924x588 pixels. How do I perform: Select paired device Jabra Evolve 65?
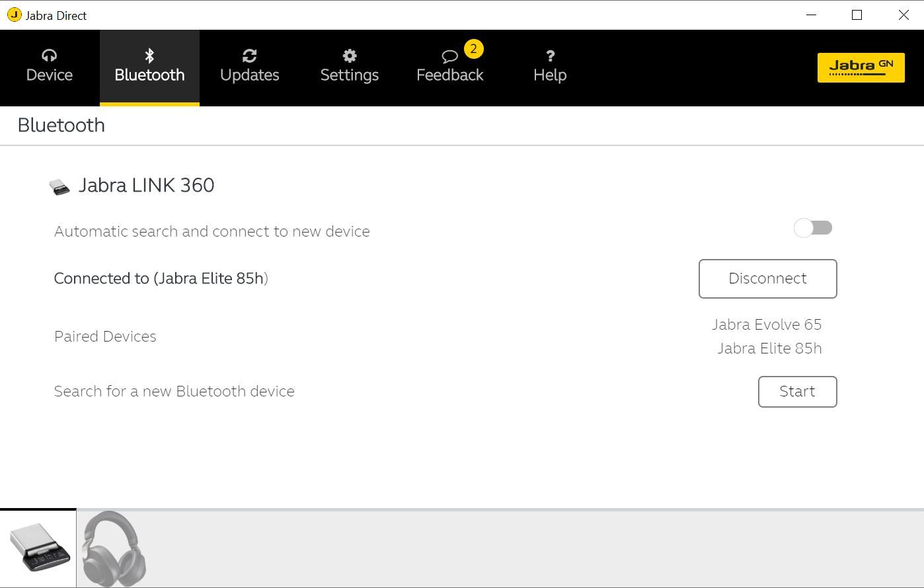[767, 324]
